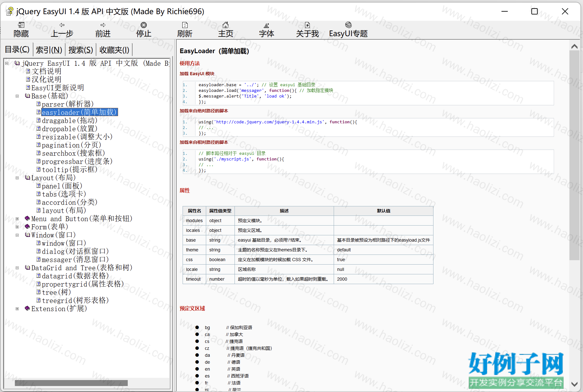Collapse the root jQuery EasyUI 1.4 node
Image resolution: width=583 pixels, height=392 pixels.
click(x=7, y=64)
